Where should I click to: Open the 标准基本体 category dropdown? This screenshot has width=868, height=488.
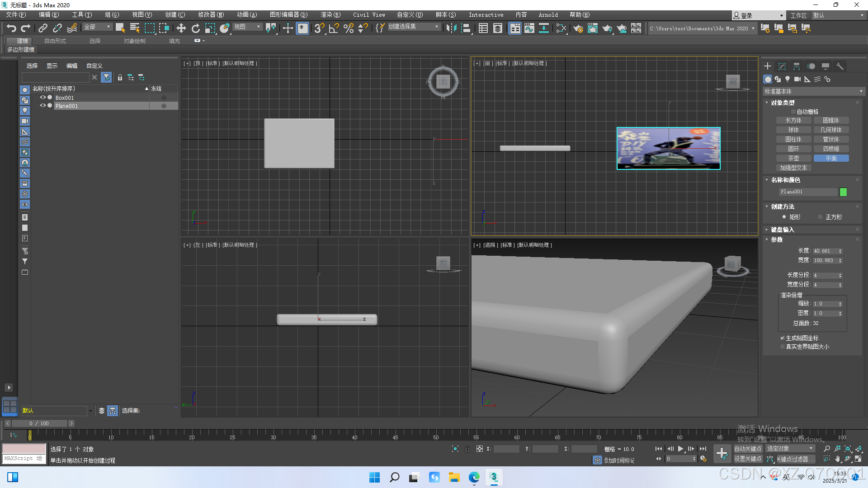[813, 91]
